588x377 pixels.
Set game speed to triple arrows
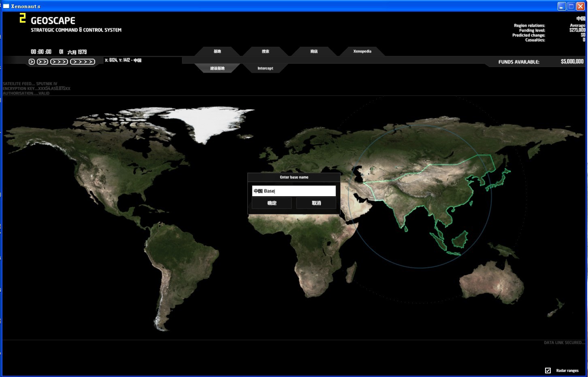[59, 61]
